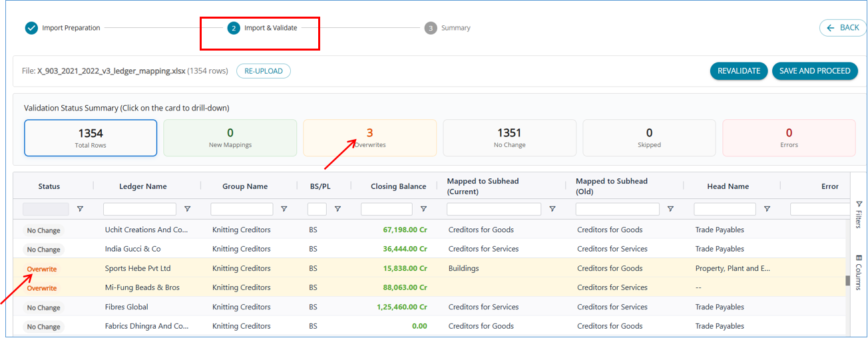The height and width of the screenshot is (338, 868).
Task: Open the Filters side panel
Action: (x=859, y=214)
